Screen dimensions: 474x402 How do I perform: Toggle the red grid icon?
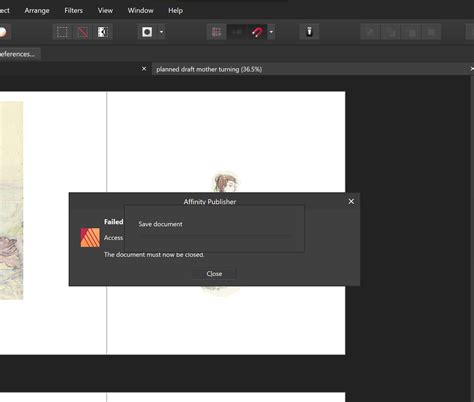coord(216,32)
